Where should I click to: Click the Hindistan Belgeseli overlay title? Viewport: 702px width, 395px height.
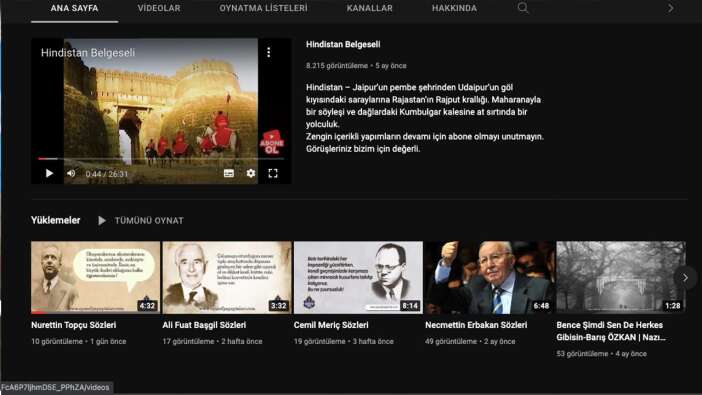point(88,53)
